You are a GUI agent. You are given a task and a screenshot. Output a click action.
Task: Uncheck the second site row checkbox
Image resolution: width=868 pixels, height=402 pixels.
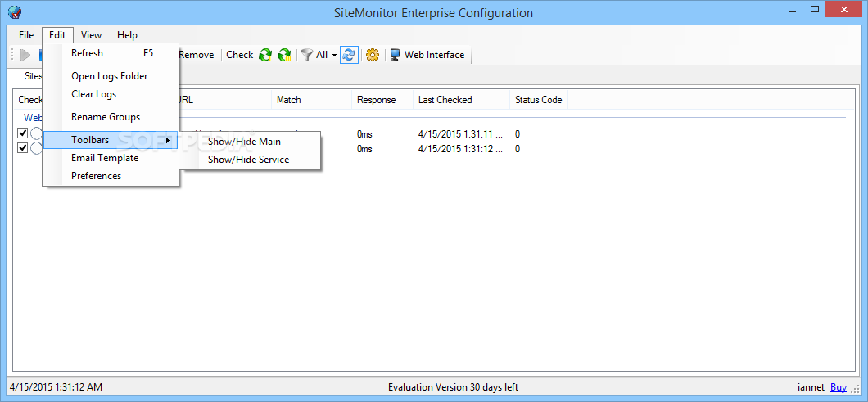click(x=23, y=148)
